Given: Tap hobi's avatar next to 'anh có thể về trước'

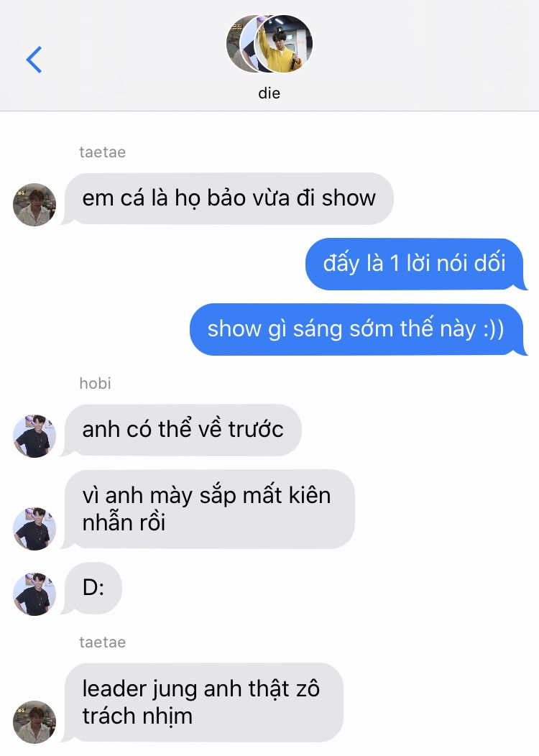Looking at the screenshot, I should click(x=34, y=436).
